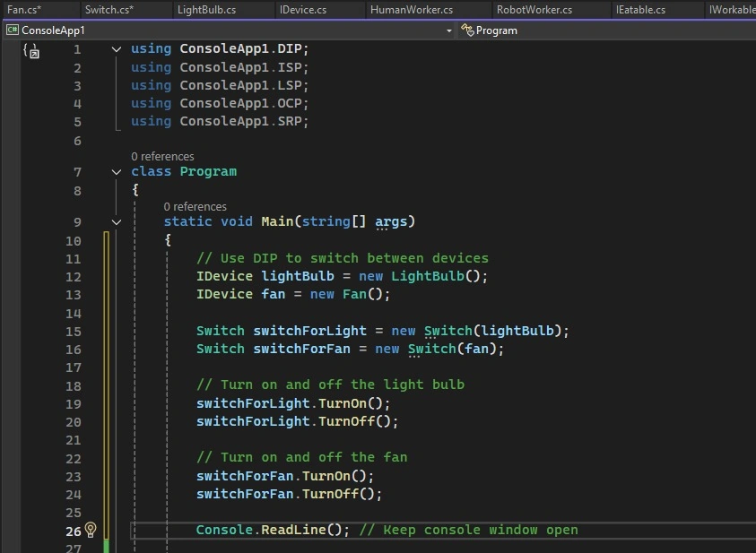Click 'LightBulb()' constructor on line 12
This screenshot has height=553, width=756.
click(x=435, y=276)
